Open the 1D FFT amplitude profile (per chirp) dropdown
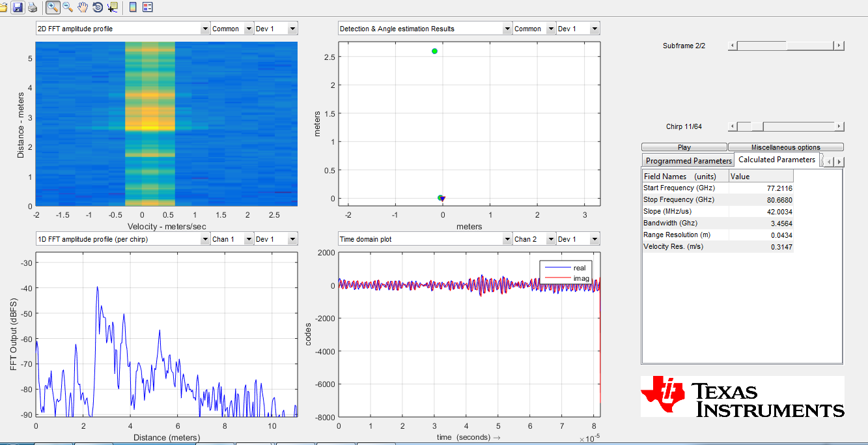 click(122, 239)
